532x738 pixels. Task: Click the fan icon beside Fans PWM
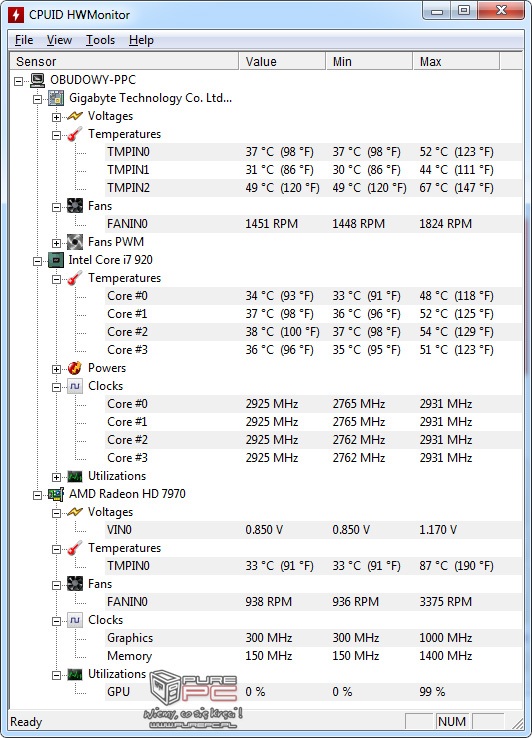point(75,242)
